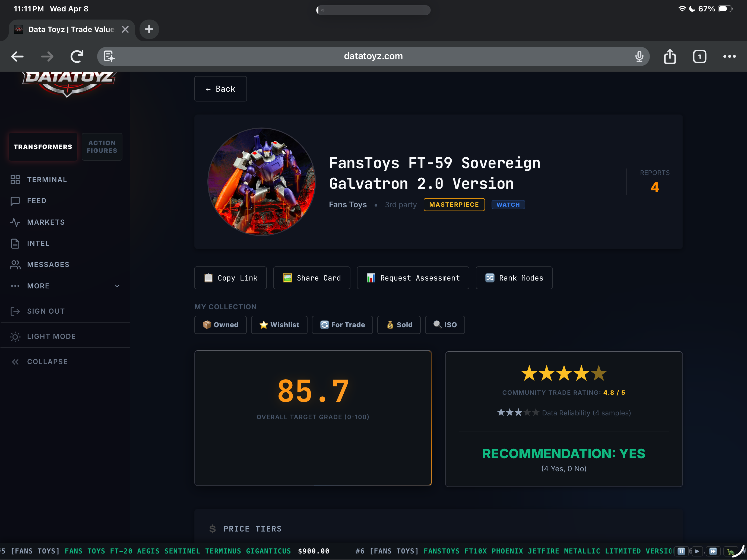This screenshot has width=747, height=560.
Task: Click the Recommendation: YES text
Action: pyautogui.click(x=564, y=454)
